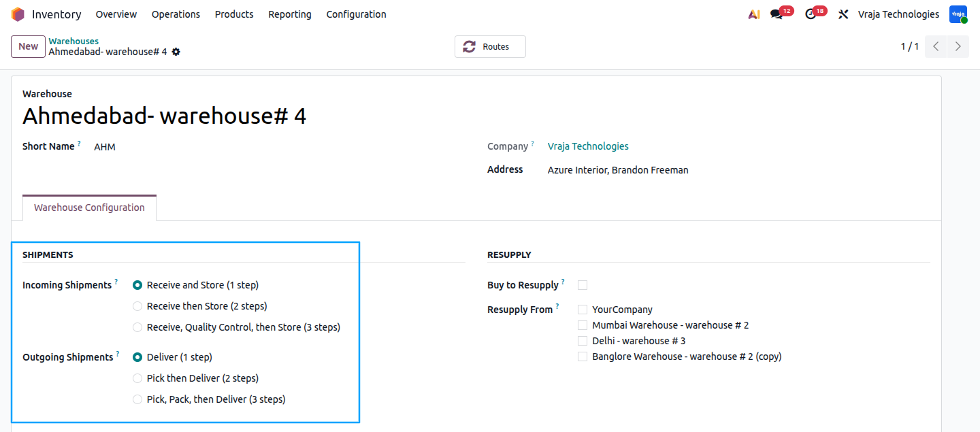
Task: Open the activities clock icon
Action: 810,14
